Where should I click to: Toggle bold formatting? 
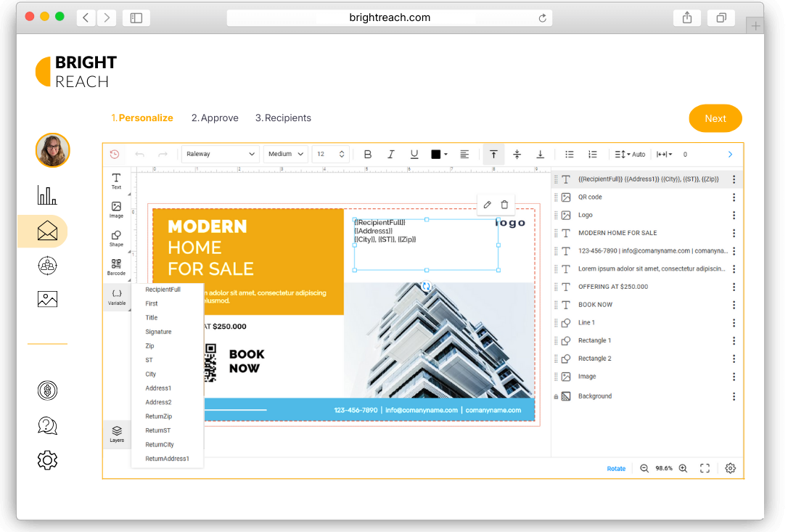[368, 154]
